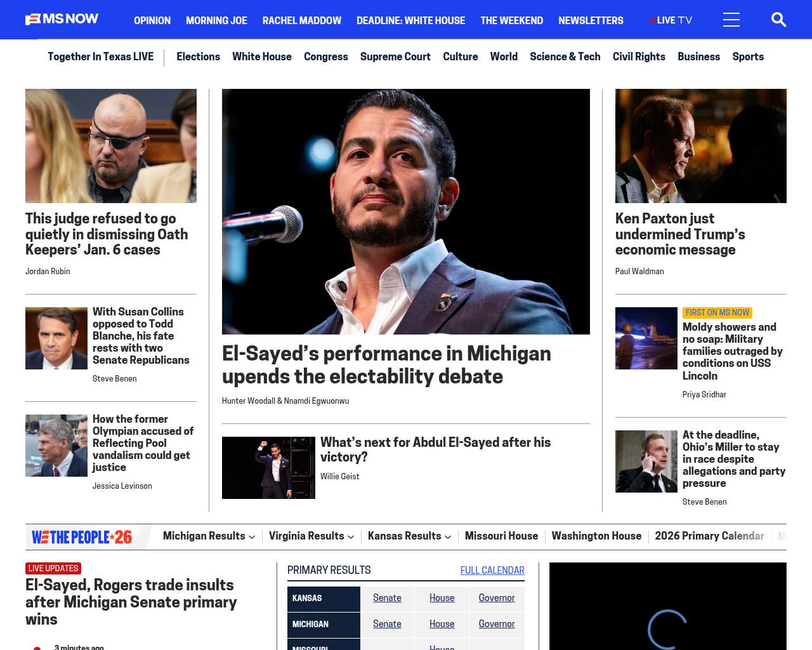
Task: Go to Business topic
Action: tap(698, 56)
